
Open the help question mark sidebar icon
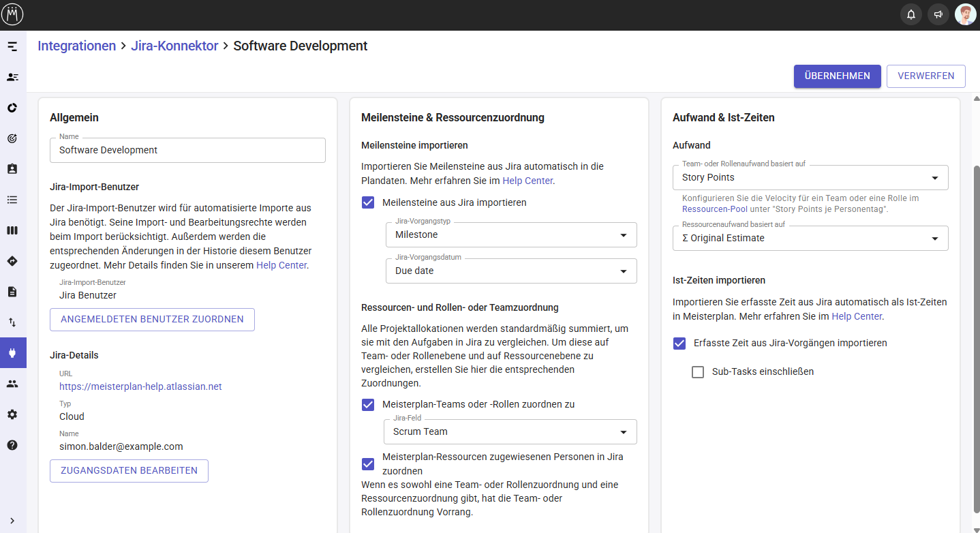12,445
